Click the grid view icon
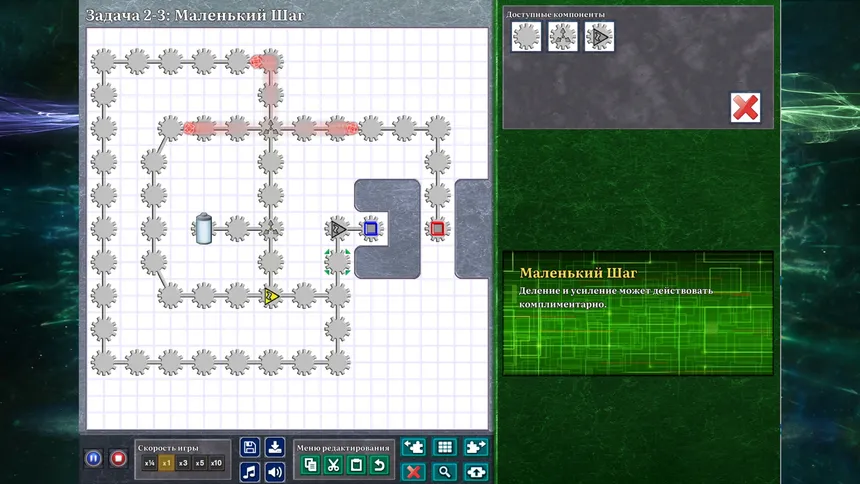The height and width of the screenshot is (484, 860). pos(445,447)
